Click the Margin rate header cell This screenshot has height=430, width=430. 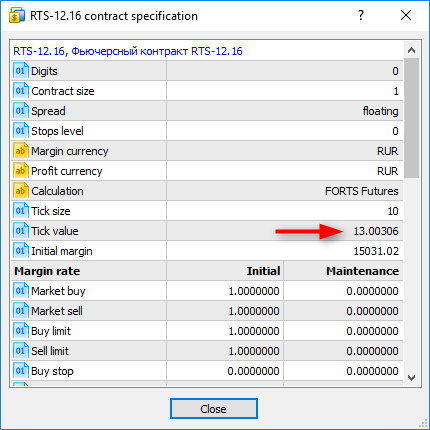click(47, 271)
